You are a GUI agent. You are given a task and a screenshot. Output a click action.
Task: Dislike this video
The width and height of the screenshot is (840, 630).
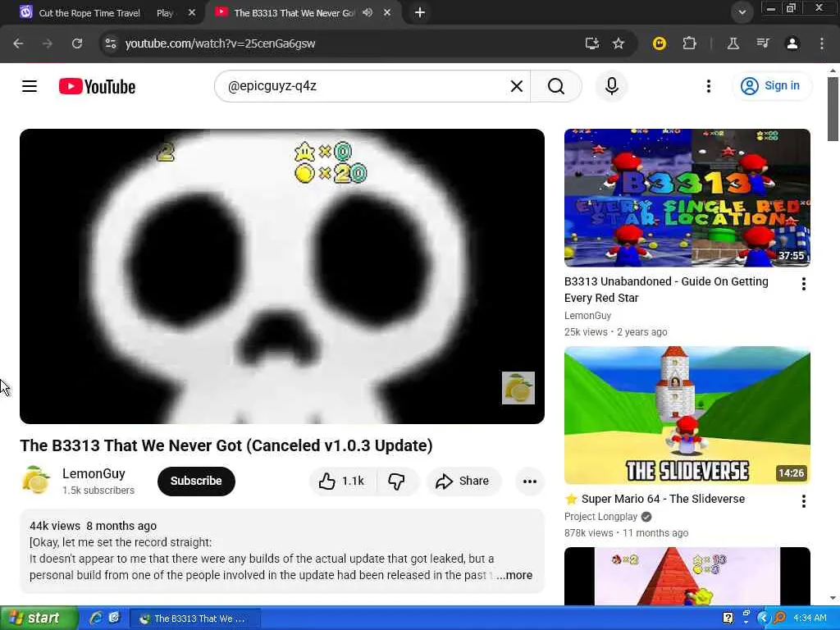pyautogui.click(x=396, y=481)
